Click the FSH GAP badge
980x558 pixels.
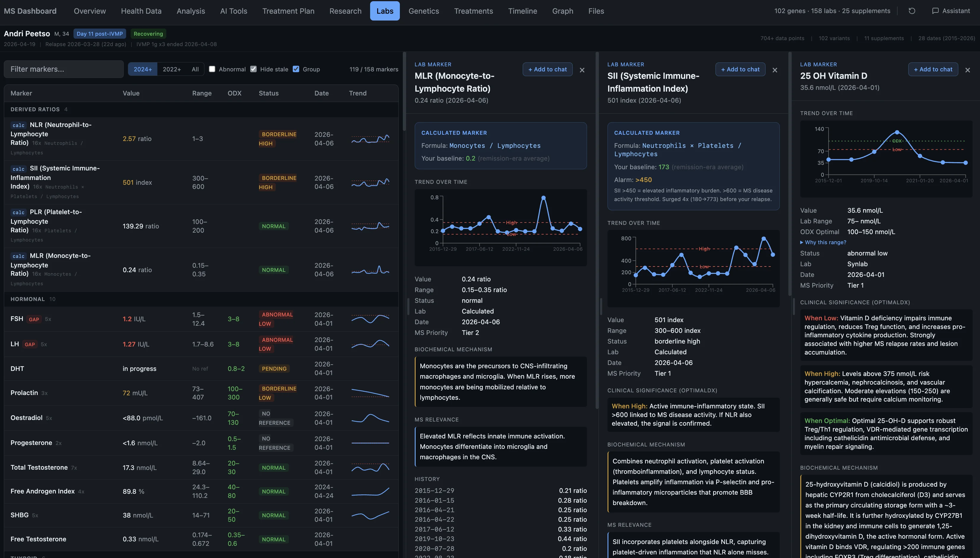coord(34,319)
